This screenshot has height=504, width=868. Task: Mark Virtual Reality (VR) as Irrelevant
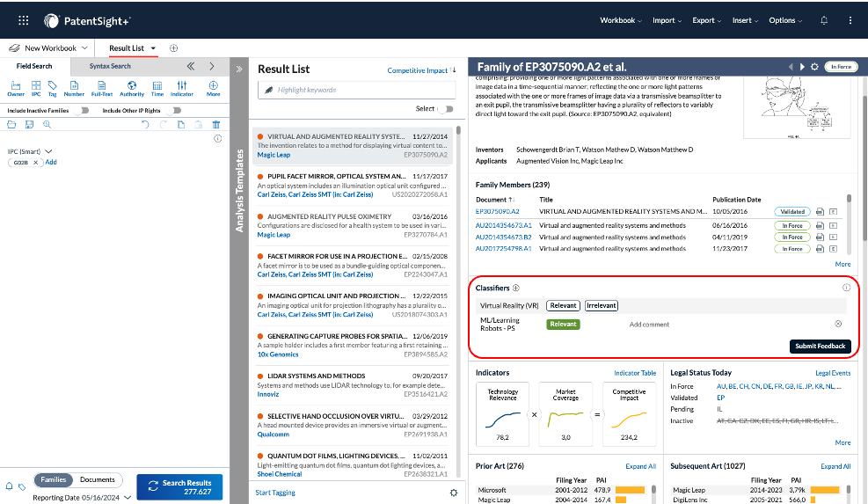tap(602, 306)
